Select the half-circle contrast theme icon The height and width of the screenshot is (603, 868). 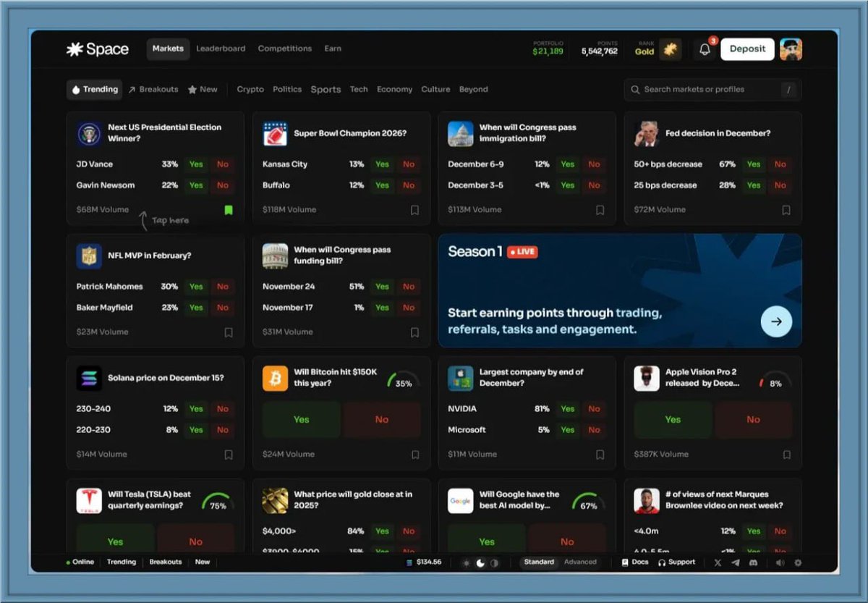(x=494, y=562)
